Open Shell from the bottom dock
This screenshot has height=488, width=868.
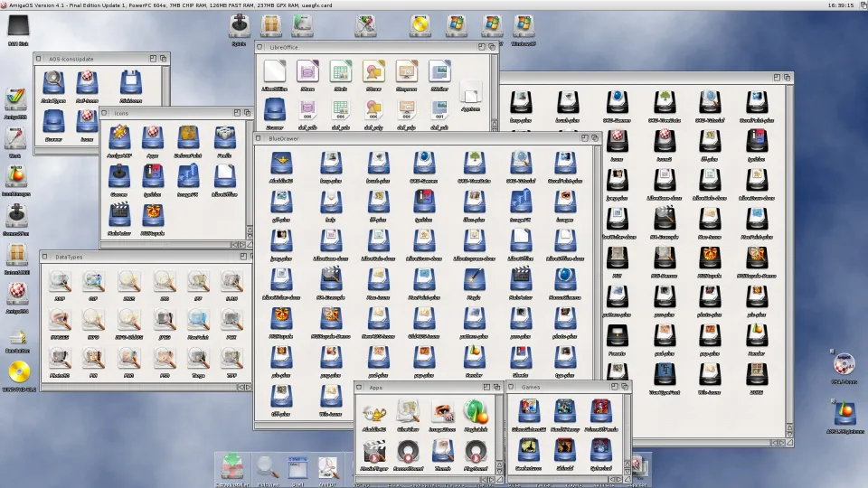(297, 467)
